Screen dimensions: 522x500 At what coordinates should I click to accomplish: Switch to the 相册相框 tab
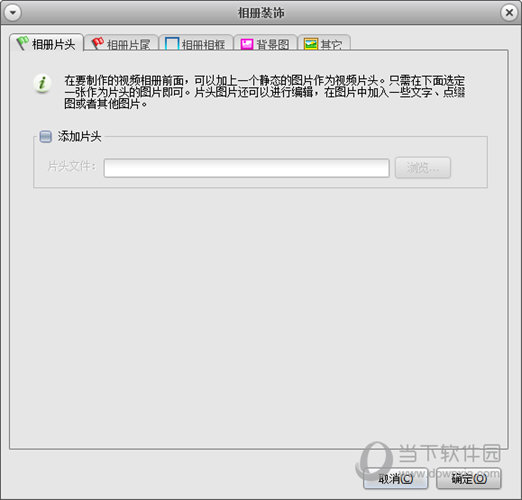point(196,43)
